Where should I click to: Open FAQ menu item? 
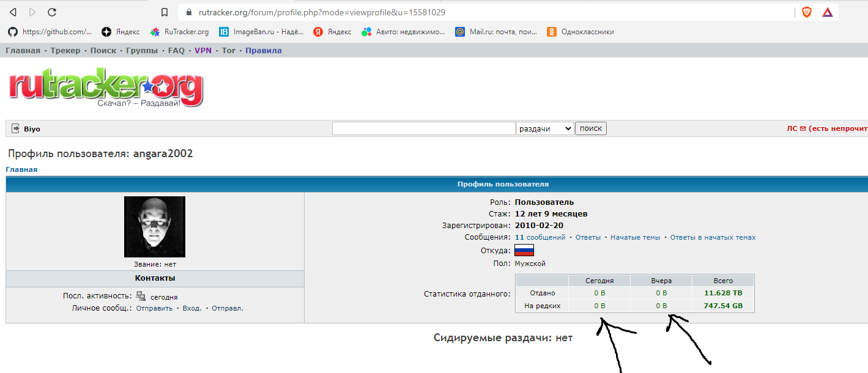point(176,51)
